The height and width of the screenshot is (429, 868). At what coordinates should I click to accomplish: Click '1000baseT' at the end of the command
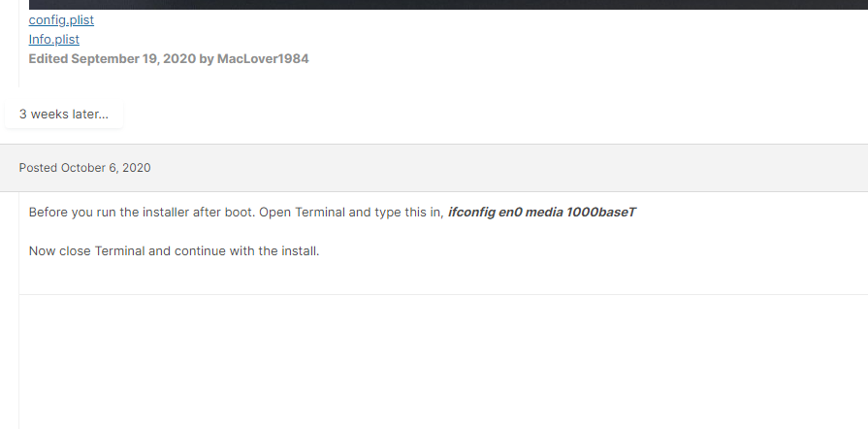[600, 213]
